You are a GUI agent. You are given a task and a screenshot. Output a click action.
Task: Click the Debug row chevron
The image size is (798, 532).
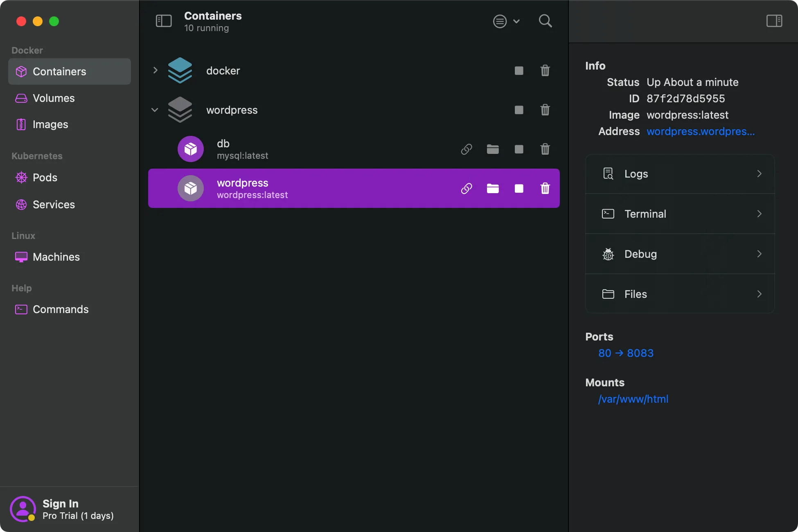(759, 254)
